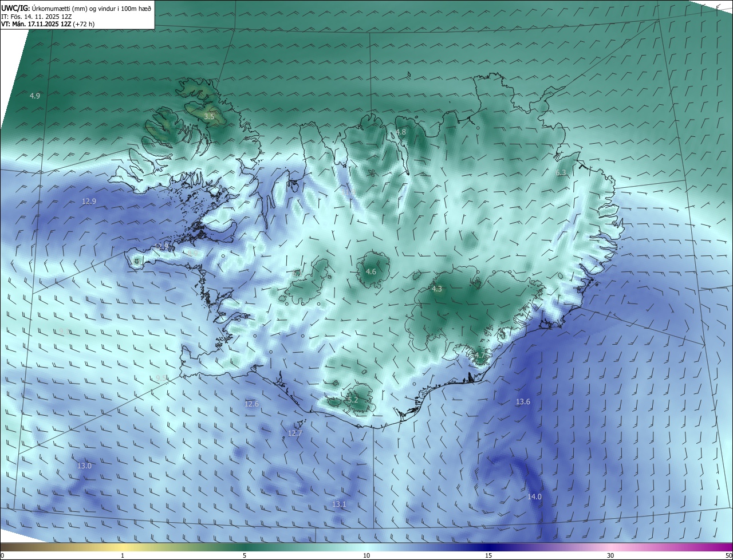Click the 3.5 value over the Westfjords
This screenshot has height=560, width=733.
[x=209, y=116]
